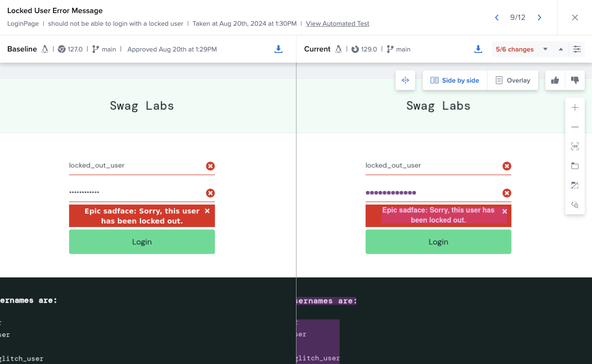Zoom in using the plus icon

click(x=575, y=107)
